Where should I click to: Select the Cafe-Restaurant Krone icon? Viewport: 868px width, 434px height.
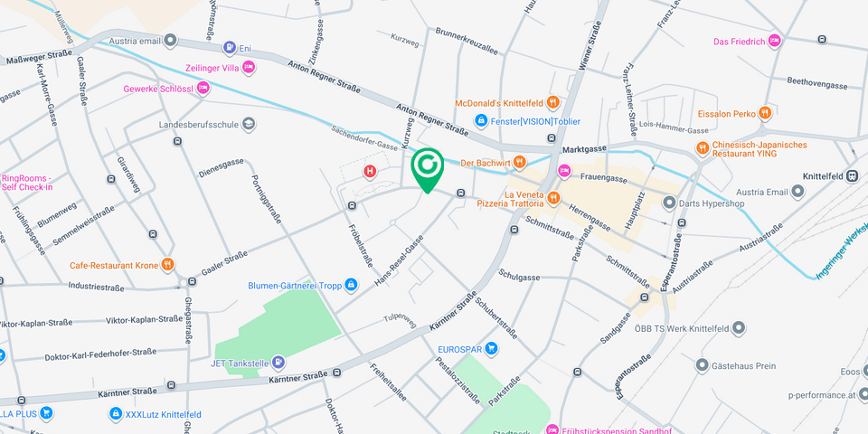(167, 265)
